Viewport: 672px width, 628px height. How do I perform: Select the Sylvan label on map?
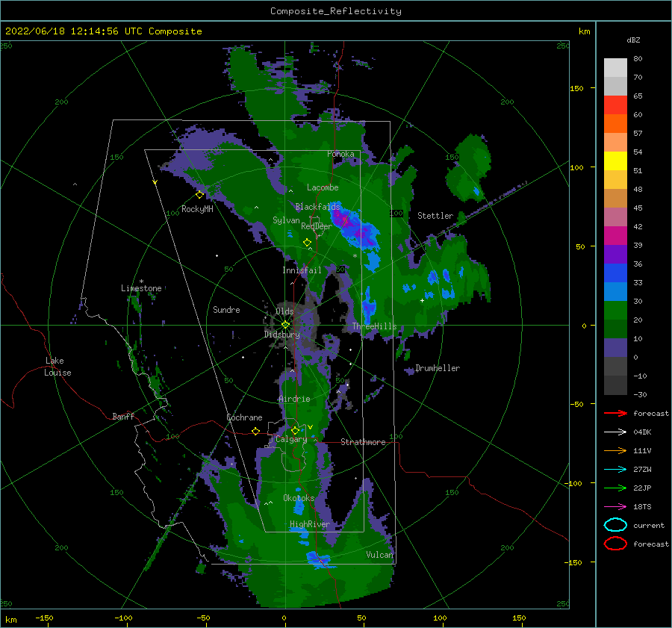point(286,220)
